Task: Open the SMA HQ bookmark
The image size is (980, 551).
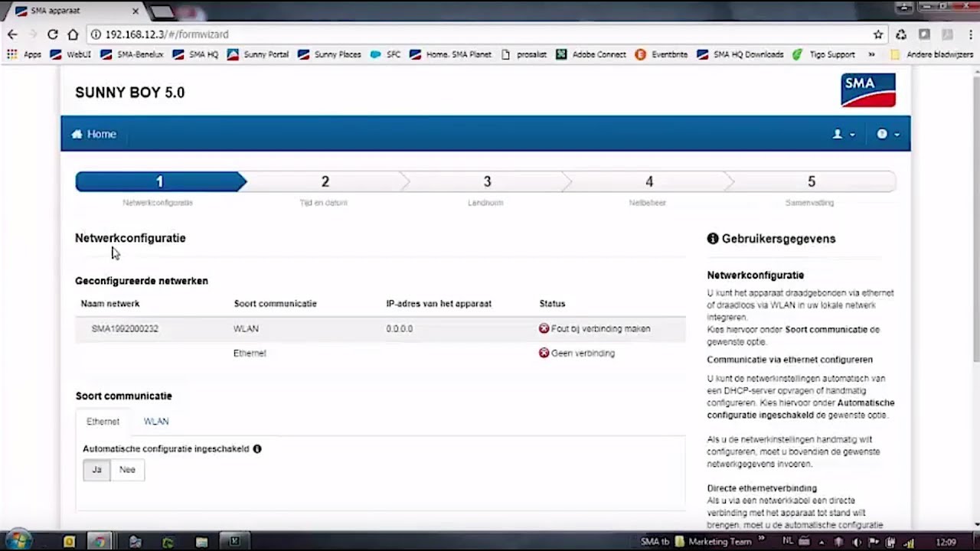Action: click(x=195, y=54)
